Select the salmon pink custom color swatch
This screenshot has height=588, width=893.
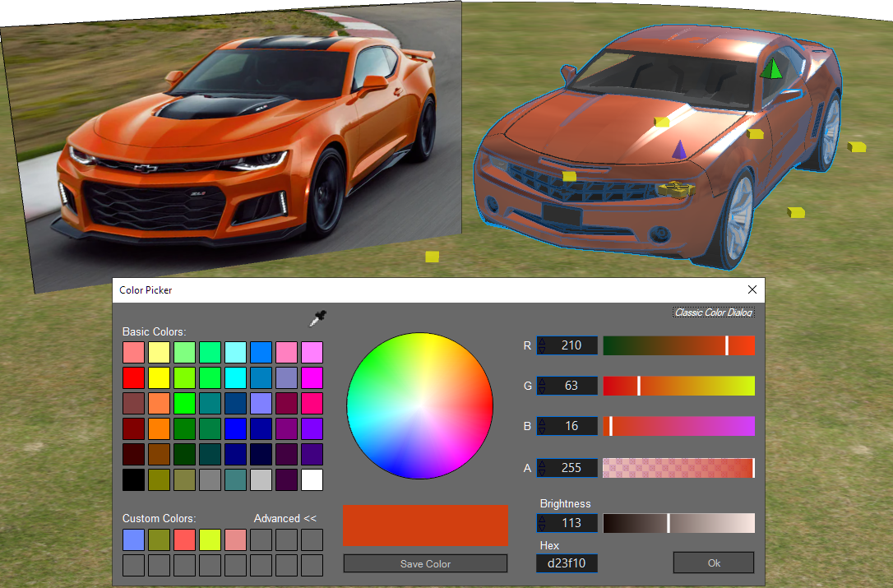click(235, 539)
